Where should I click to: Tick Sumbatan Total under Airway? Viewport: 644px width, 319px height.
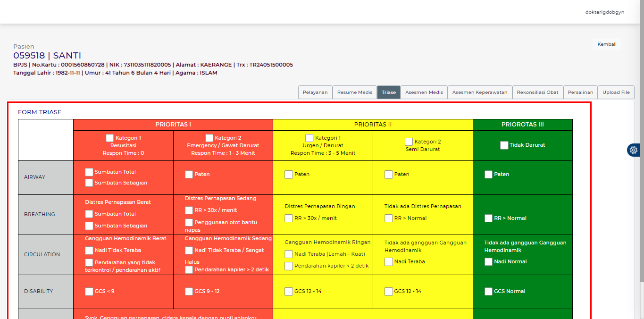pos(89,172)
